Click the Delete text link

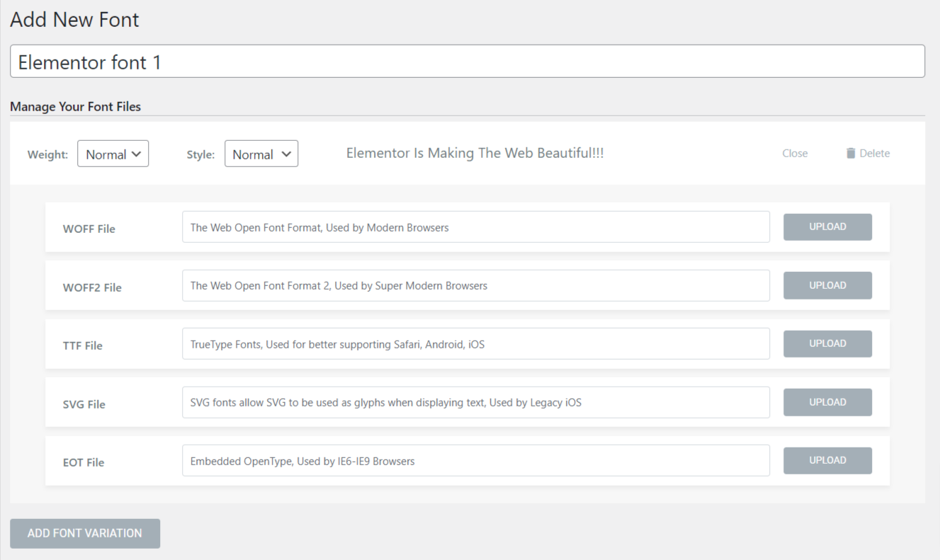tap(875, 153)
